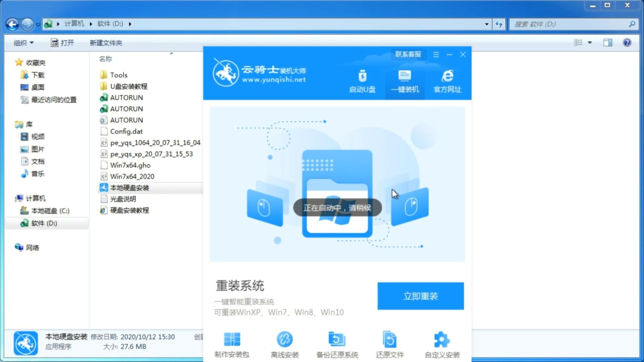Image resolution: width=644 pixels, height=362 pixels.
Task: Click the 官方网站 (Official website) icon
Action: [x=446, y=81]
